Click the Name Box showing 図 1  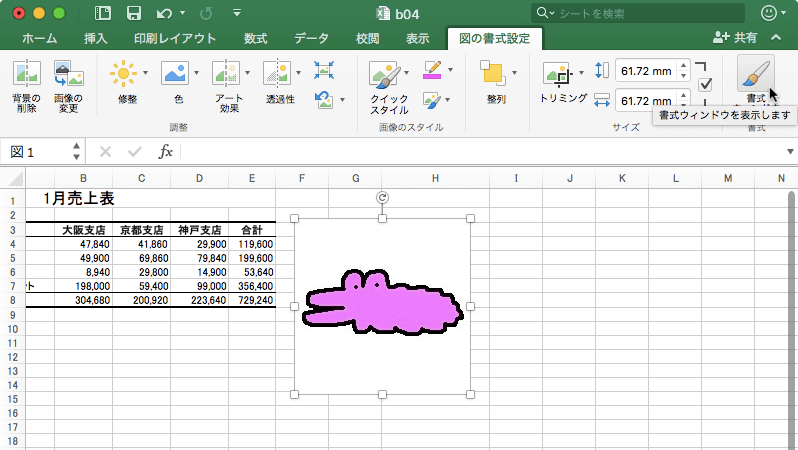(36, 152)
